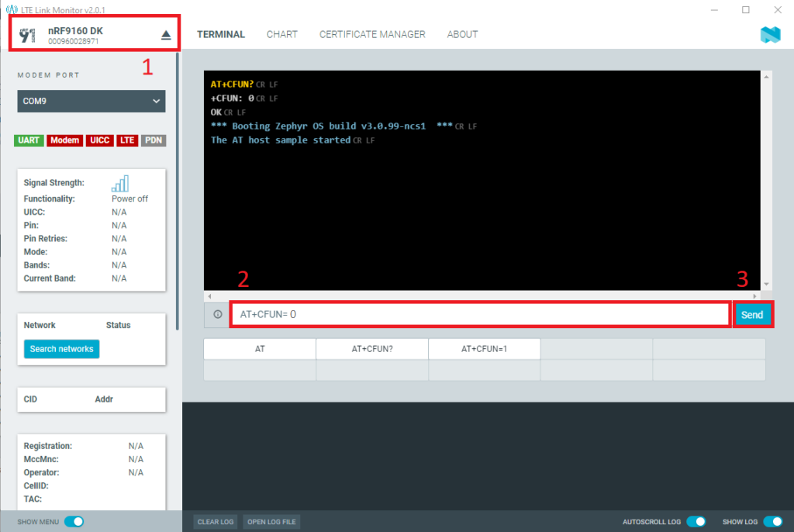
Task: Click the sidebar vertical scrollbar
Action: point(178,192)
